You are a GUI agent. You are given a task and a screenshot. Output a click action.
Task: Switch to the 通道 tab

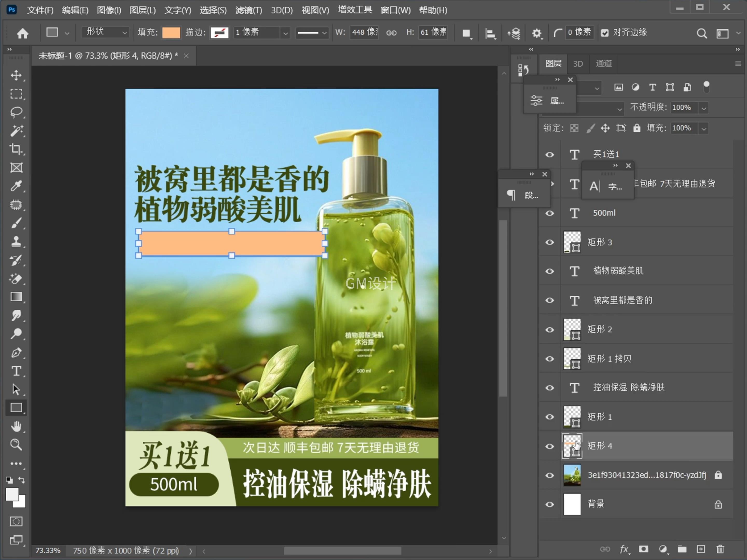coord(604,64)
